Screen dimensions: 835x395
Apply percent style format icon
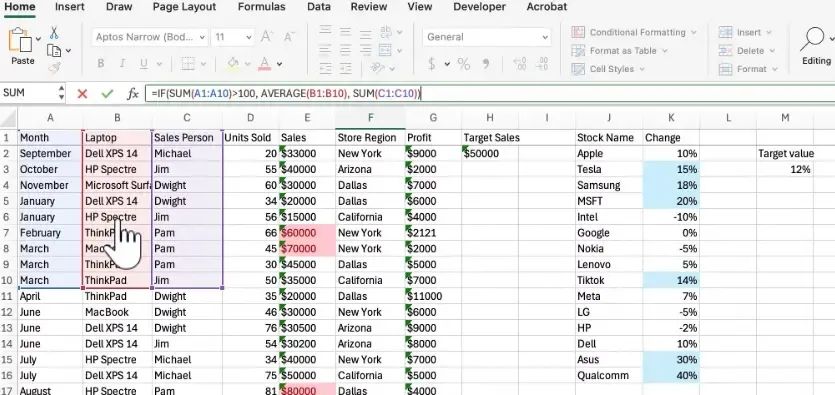[463, 64]
